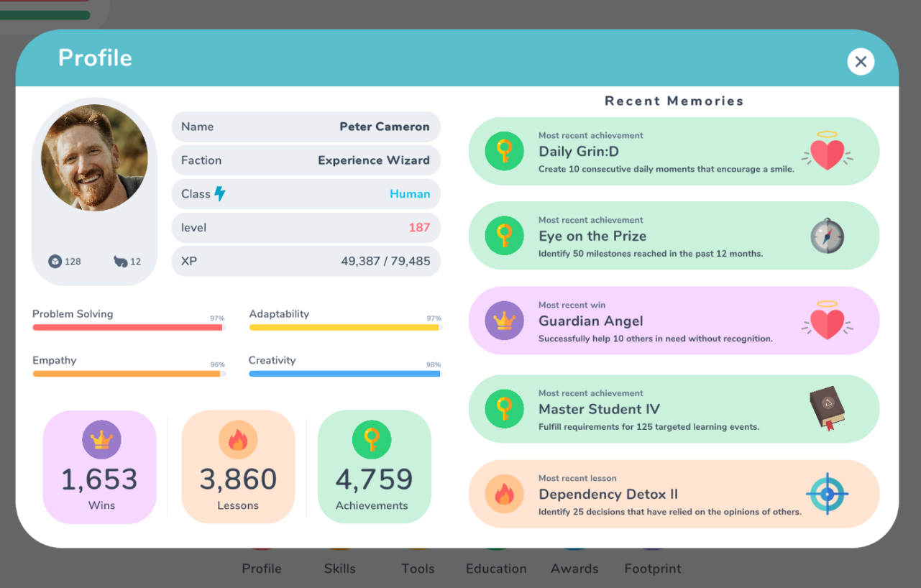Click the crown icon above the Wins counter
921x588 pixels.
(100, 439)
